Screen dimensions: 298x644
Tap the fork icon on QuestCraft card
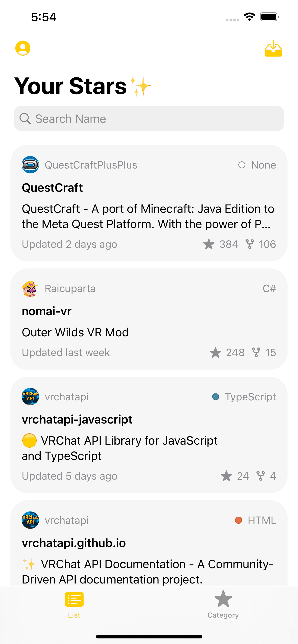coord(249,244)
